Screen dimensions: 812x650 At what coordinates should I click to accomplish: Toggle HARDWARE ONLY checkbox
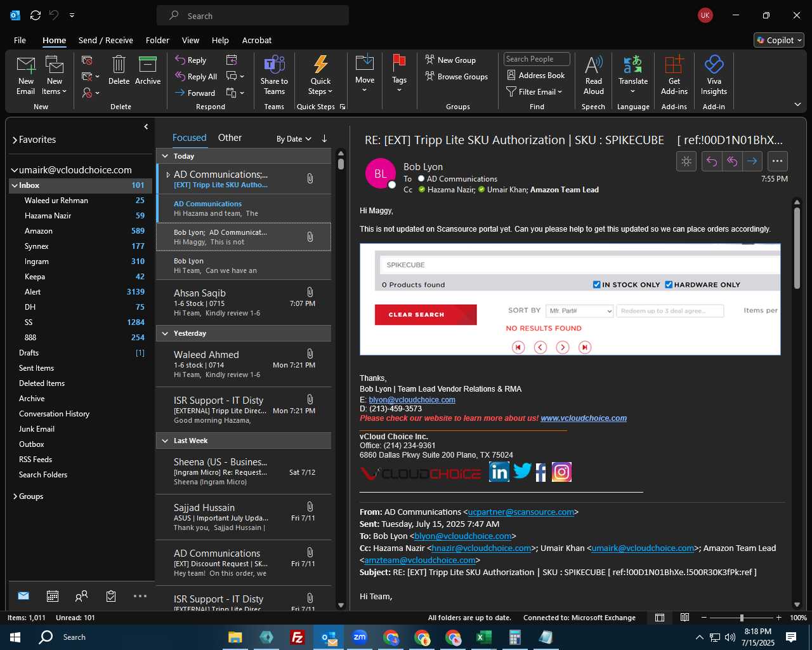(x=669, y=284)
